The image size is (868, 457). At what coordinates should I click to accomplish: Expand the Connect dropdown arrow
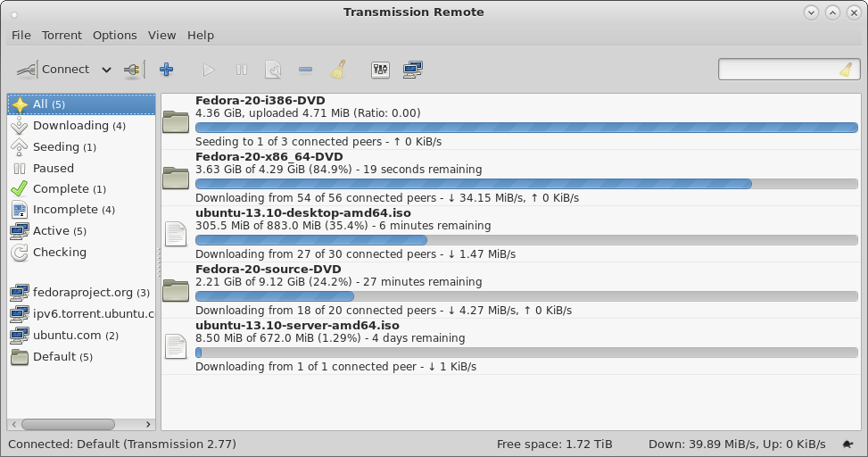[x=106, y=70]
